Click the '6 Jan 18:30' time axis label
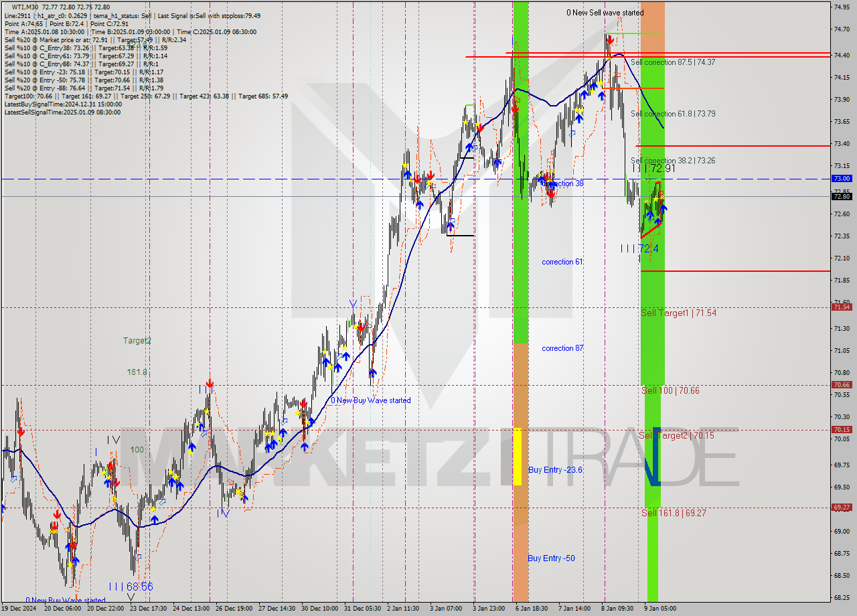 pos(532,609)
